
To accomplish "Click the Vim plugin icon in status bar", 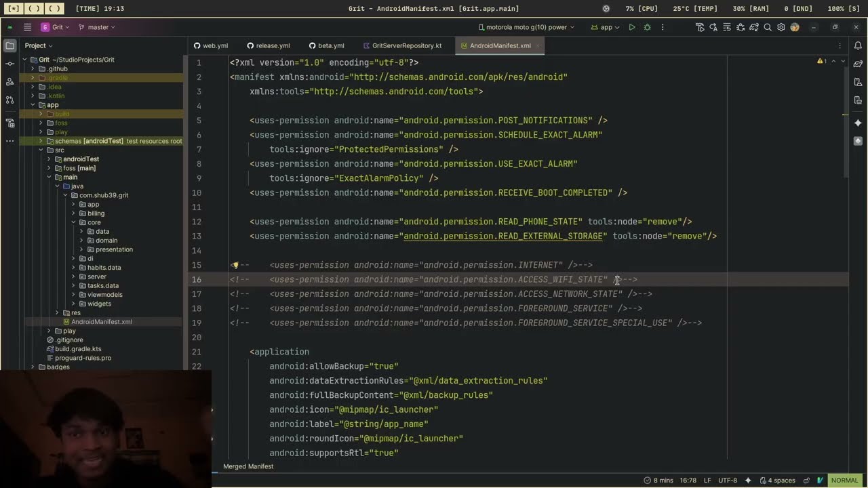I will click(x=820, y=480).
